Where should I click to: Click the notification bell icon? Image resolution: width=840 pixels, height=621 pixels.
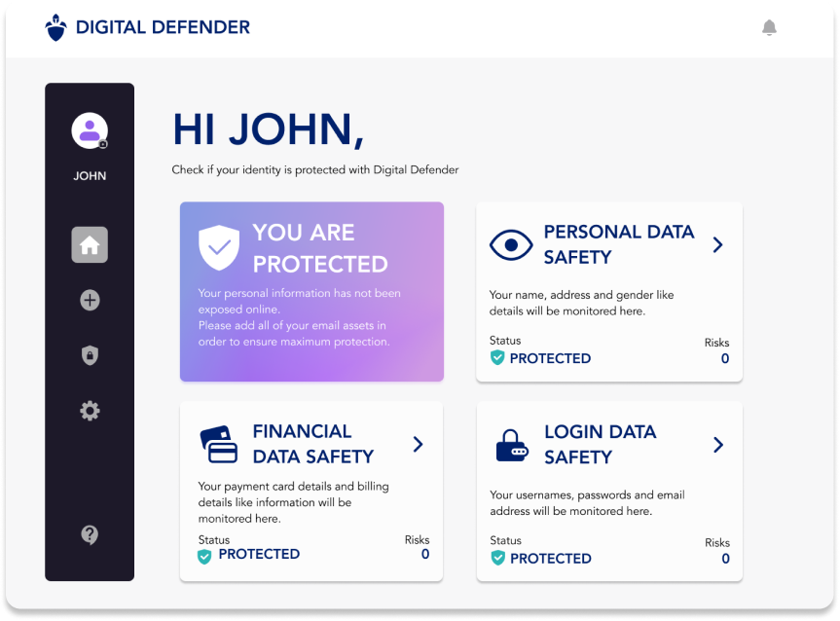[769, 27]
